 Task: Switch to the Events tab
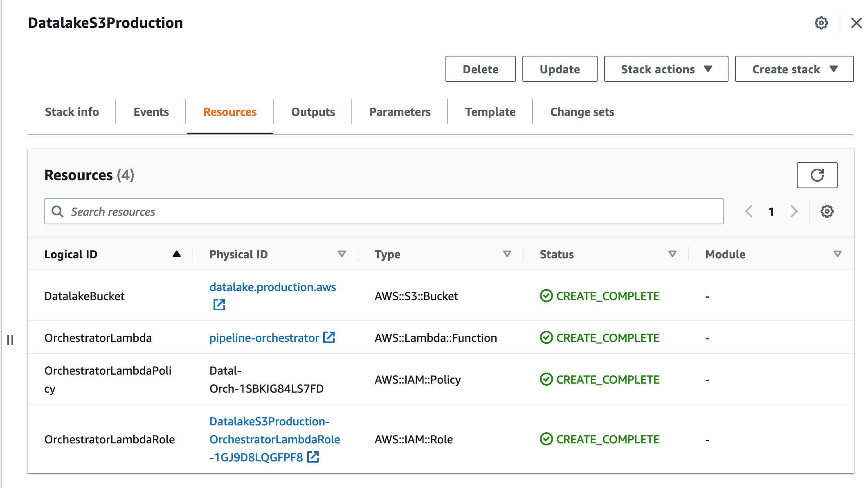click(x=151, y=112)
